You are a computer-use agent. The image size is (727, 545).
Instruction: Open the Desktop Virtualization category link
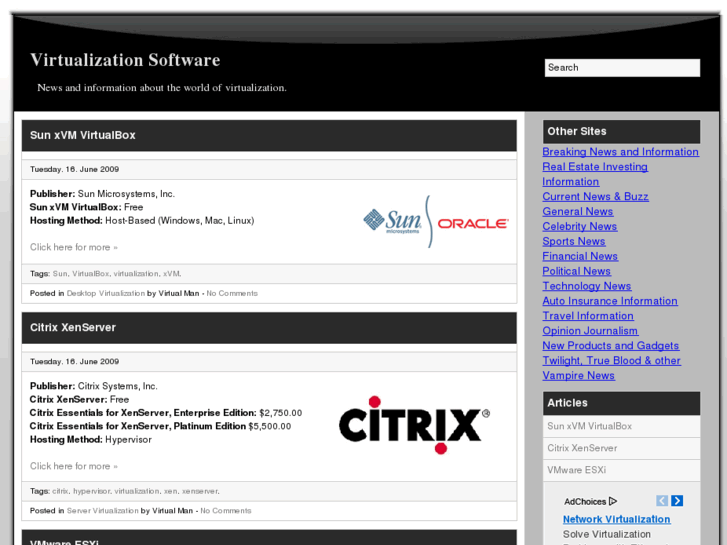106,293
